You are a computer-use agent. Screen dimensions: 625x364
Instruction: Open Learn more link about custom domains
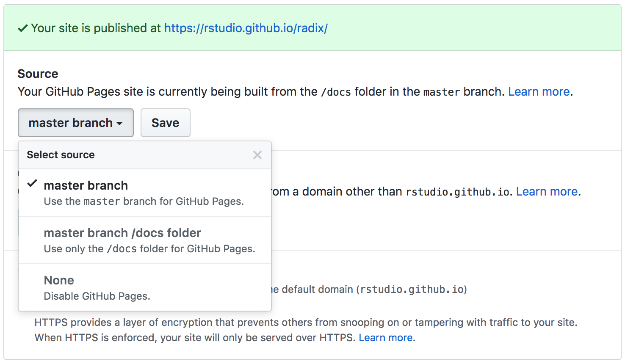click(547, 192)
